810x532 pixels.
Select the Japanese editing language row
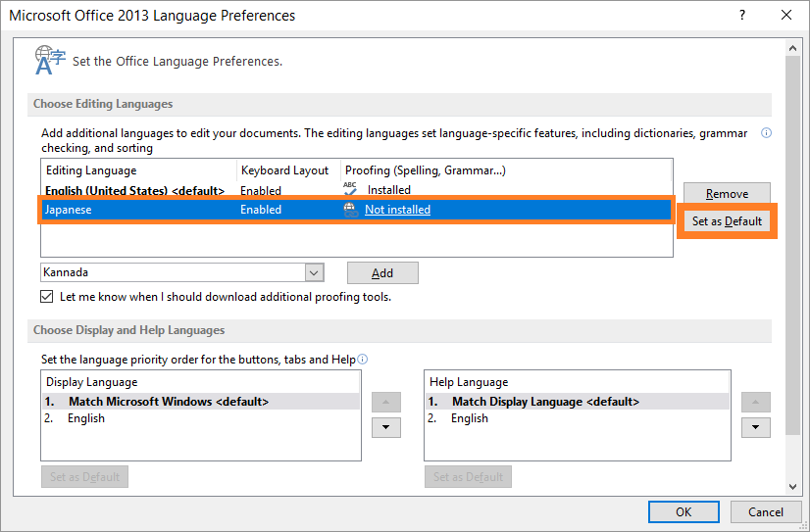point(356,210)
